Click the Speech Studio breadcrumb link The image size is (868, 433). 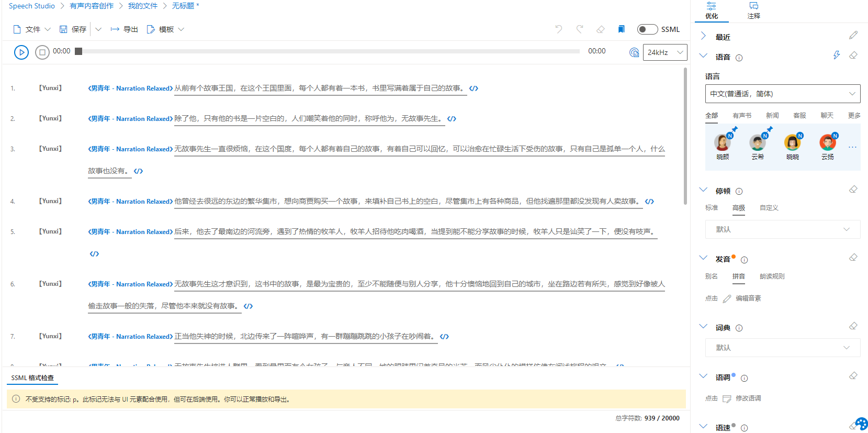(x=32, y=6)
